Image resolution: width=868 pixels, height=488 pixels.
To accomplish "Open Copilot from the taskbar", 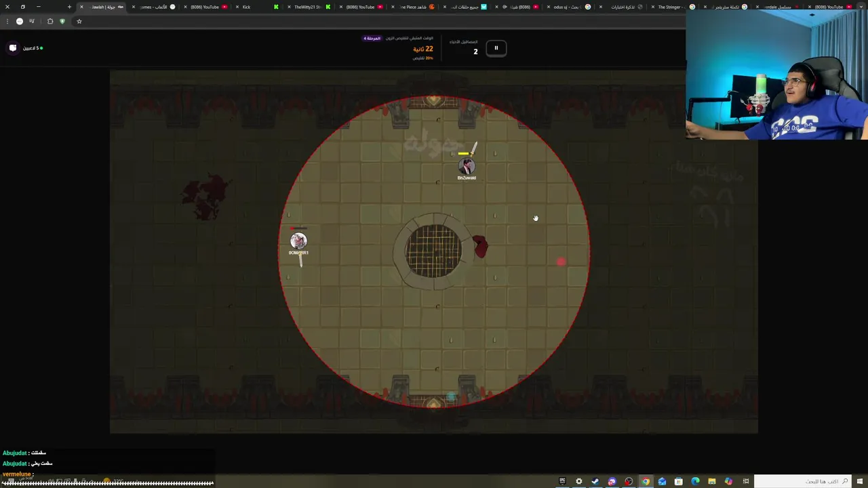I will (x=728, y=481).
